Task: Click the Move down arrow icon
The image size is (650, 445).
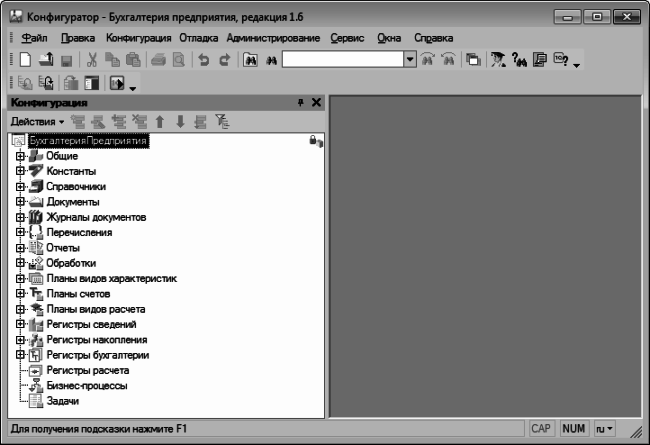Action: pyautogui.click(x=180, y=122)
